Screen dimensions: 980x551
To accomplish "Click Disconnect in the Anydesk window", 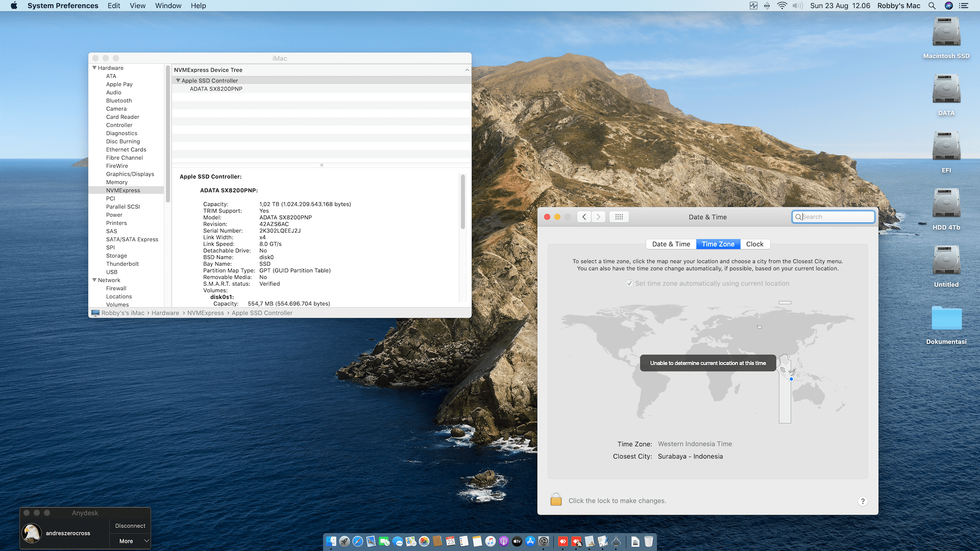I will [130, 526].
